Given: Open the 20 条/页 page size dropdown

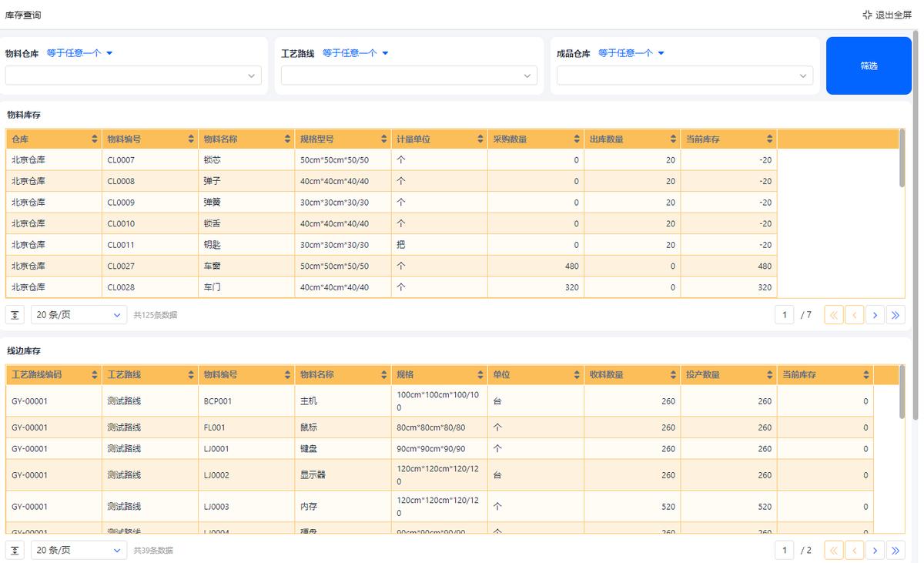Looking at the screenshot, I should 77,314.
